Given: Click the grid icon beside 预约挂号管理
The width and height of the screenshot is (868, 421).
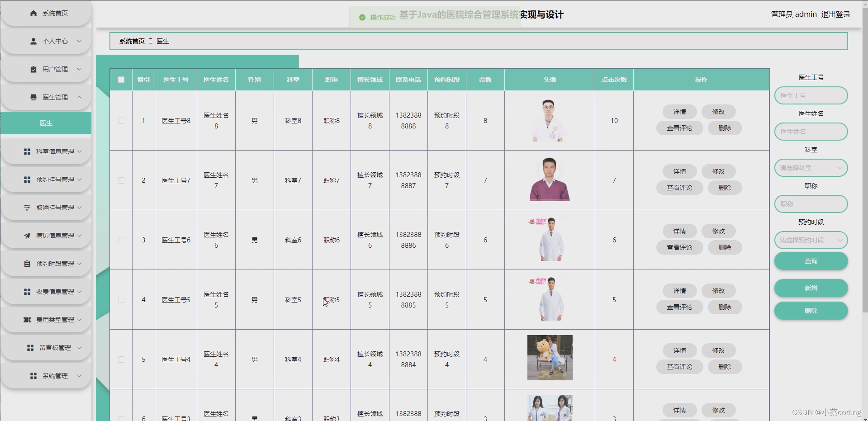Looking at the screenshot, I should pos(27,180).
